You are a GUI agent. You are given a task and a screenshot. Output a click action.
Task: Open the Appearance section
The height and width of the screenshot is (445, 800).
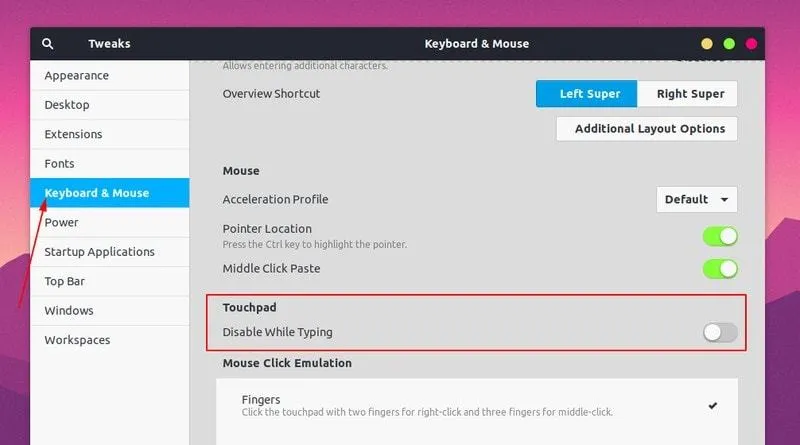[77, 76]
